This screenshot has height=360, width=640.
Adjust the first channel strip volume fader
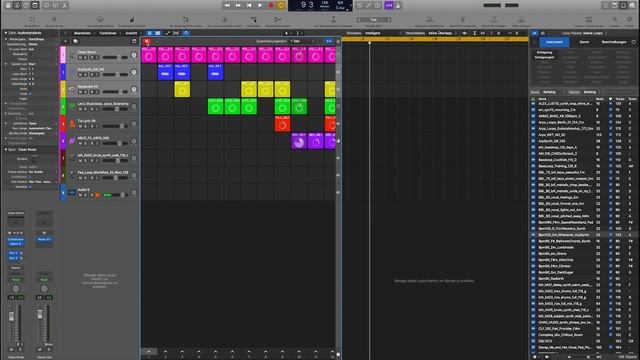point(11,316)
